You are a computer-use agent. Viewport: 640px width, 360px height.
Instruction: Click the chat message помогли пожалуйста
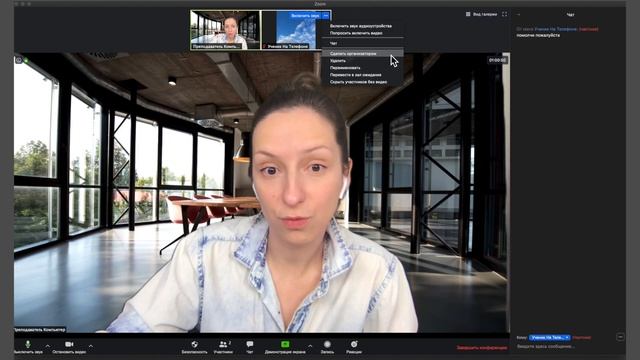tap(538, 36)
